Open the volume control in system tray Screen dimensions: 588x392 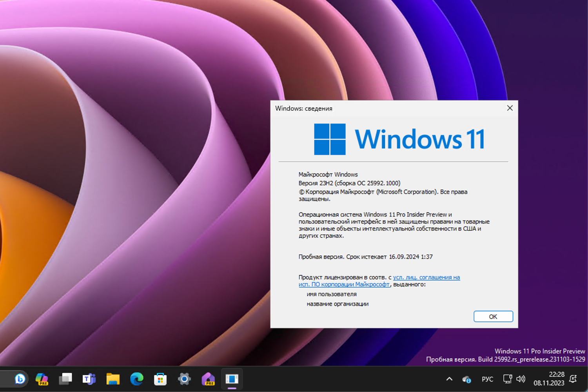(x=521, y=379)
